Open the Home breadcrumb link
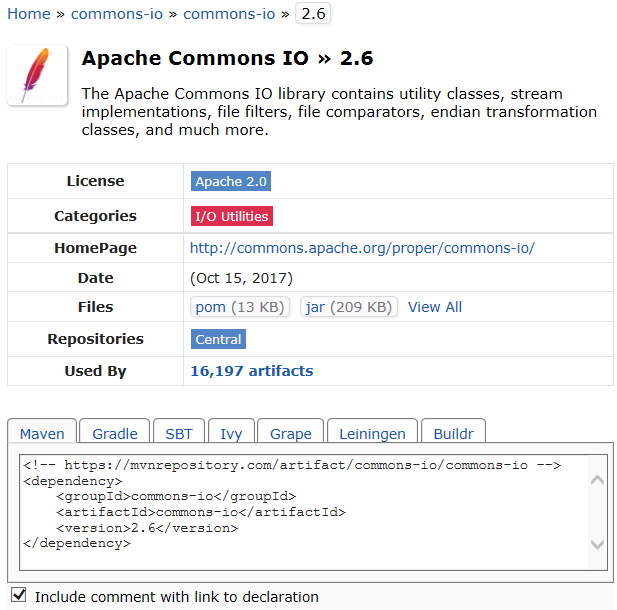 29,14
